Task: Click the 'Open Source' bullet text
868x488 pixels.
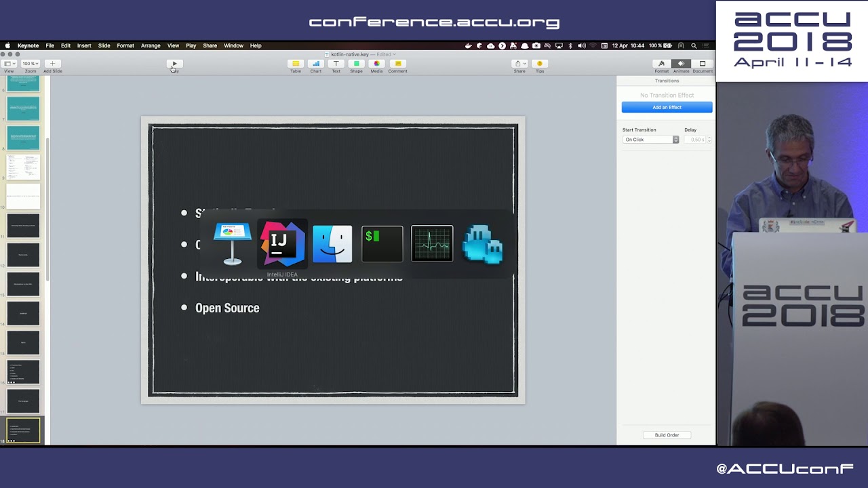Action: 227,308
